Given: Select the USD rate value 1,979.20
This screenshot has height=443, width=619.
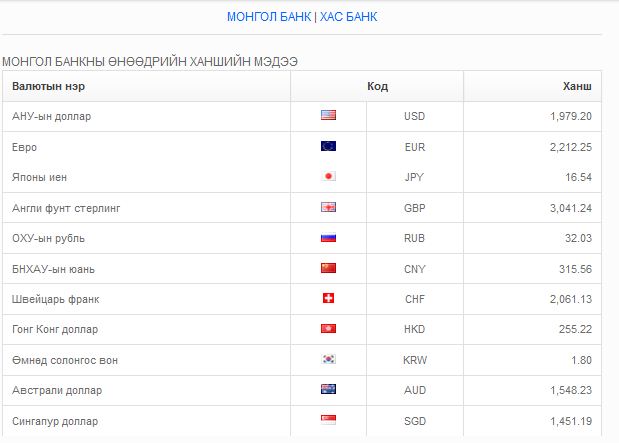Looking at the screenshot, I should [x=571, y=116].
